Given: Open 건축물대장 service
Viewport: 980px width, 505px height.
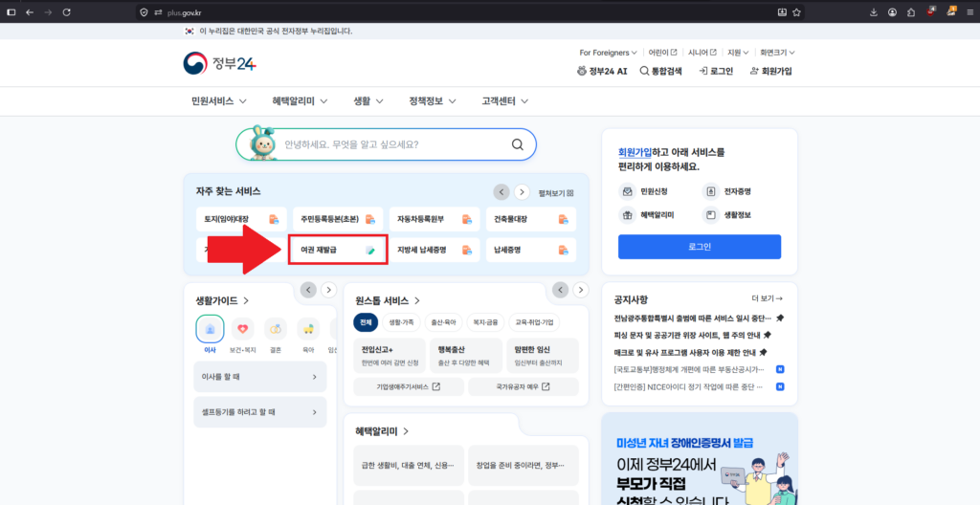Looking at the screenshot, I should [531, 219].
